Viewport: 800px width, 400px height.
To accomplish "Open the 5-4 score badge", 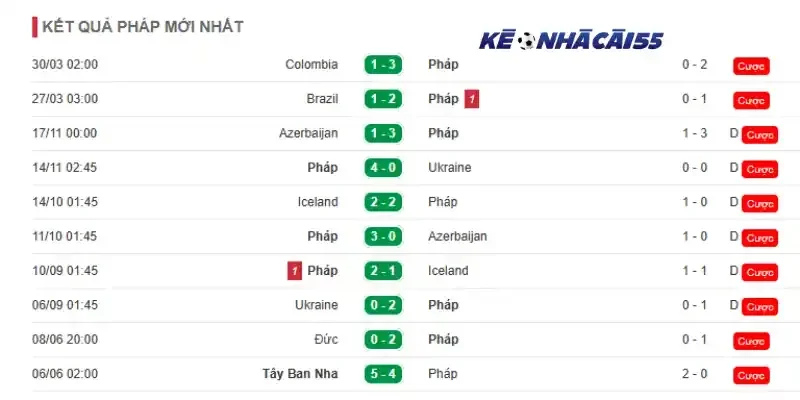I will tap(383, 374).
